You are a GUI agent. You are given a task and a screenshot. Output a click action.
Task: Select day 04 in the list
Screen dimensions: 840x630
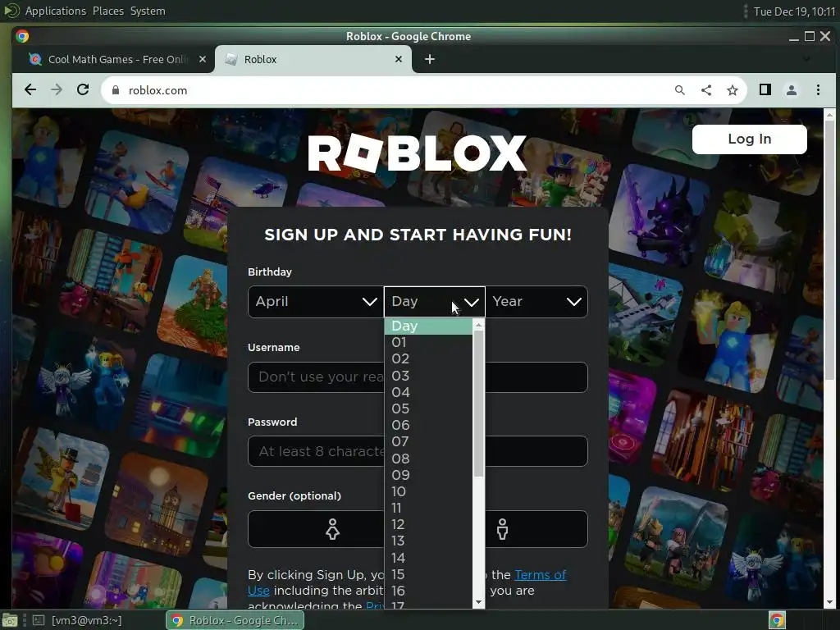428,392
